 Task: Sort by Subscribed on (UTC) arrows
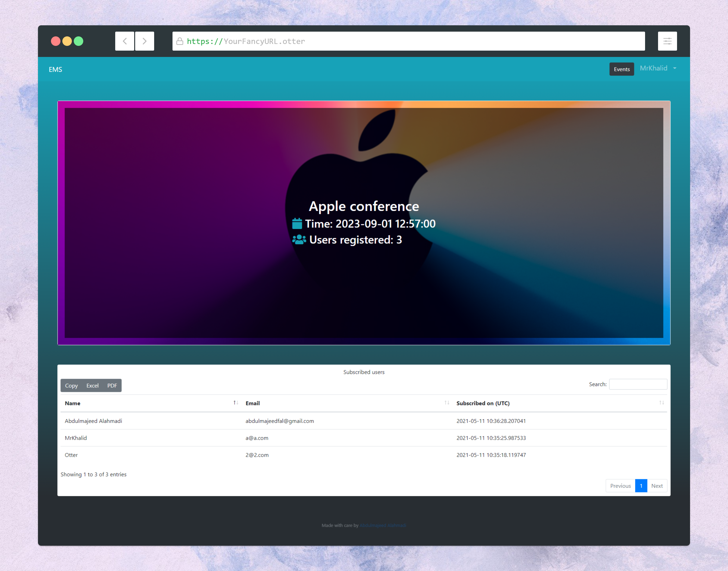662,403
